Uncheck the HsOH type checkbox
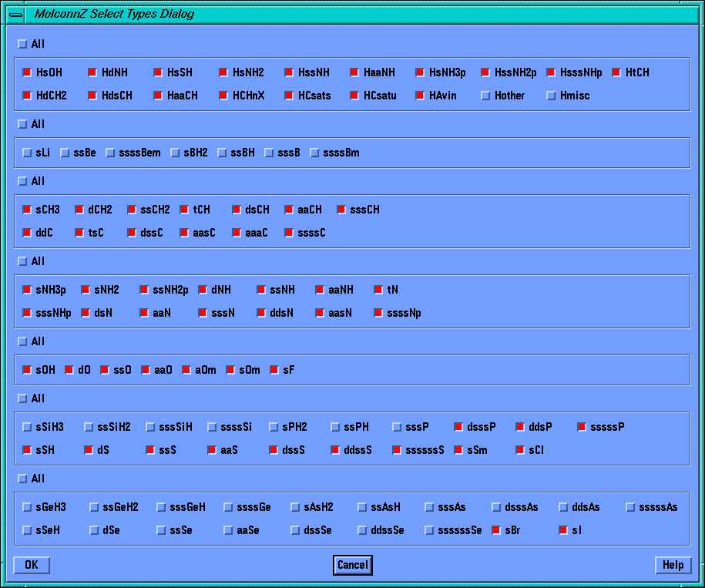705x588 pixels. [x=28, y=72]
